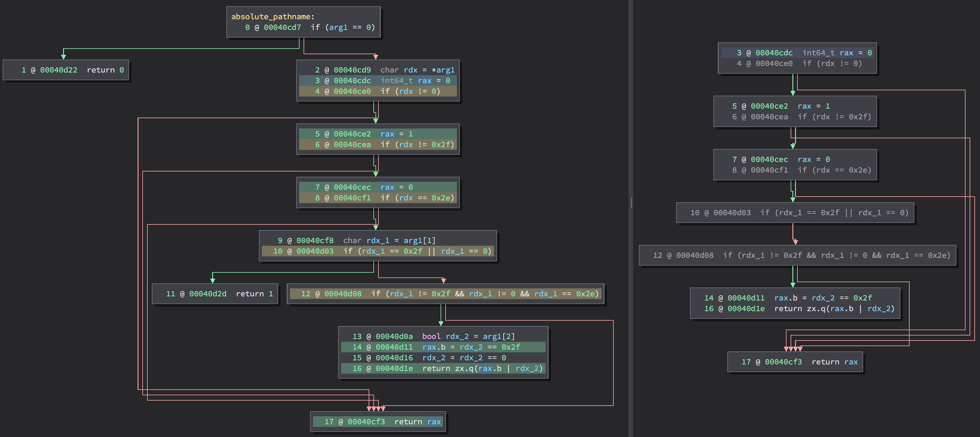Click right pane if (rdx != 0)
The width and height of the screenshot is (980, 437).
point(799,63)
